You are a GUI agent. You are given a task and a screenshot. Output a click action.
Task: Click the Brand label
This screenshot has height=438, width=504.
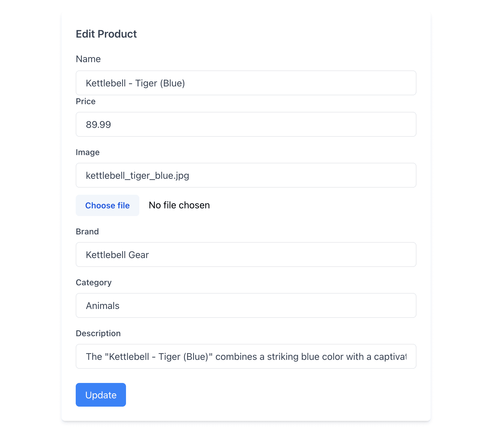pyautogui.click(x=87, y=231)
